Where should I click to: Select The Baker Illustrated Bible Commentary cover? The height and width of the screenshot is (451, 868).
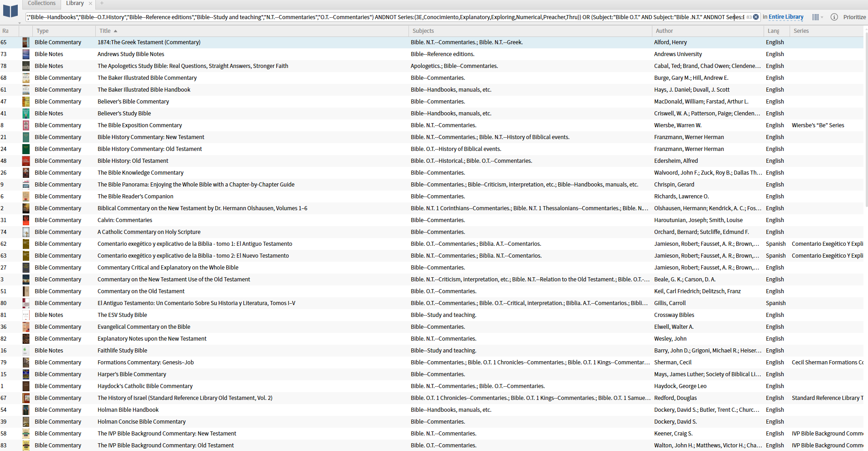(26, 78)
